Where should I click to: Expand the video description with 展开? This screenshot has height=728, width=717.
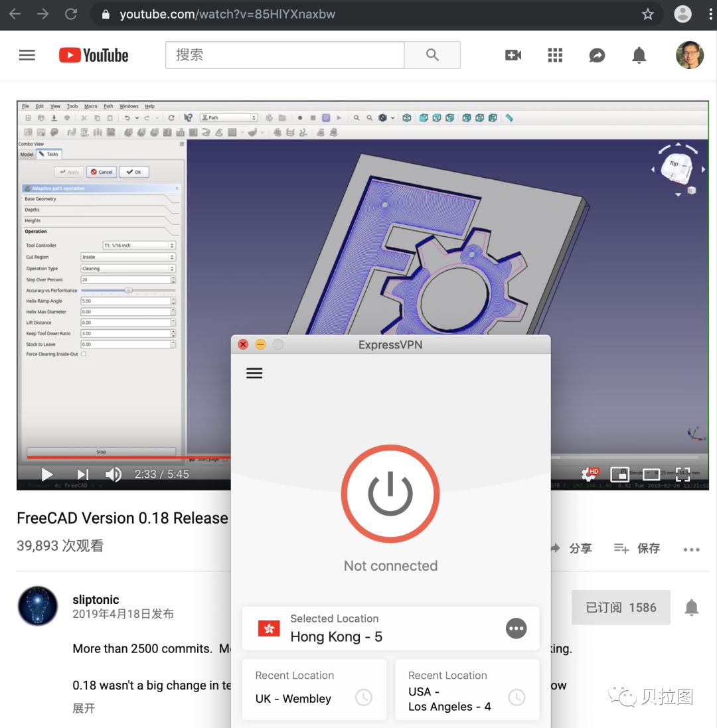click(x=84, y=708)
